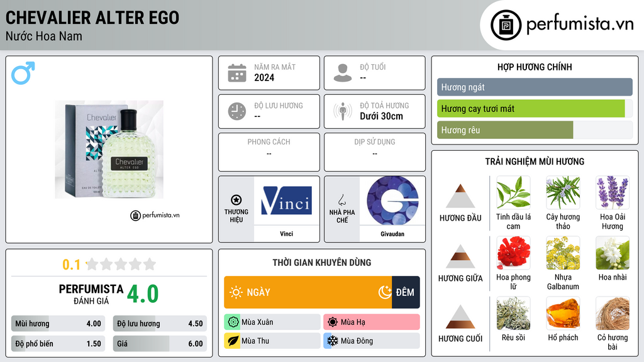Click the green 4.0 Perfumista score
Image resolution: width=644 pixels, height=362 pixels.
coord(143,294)
